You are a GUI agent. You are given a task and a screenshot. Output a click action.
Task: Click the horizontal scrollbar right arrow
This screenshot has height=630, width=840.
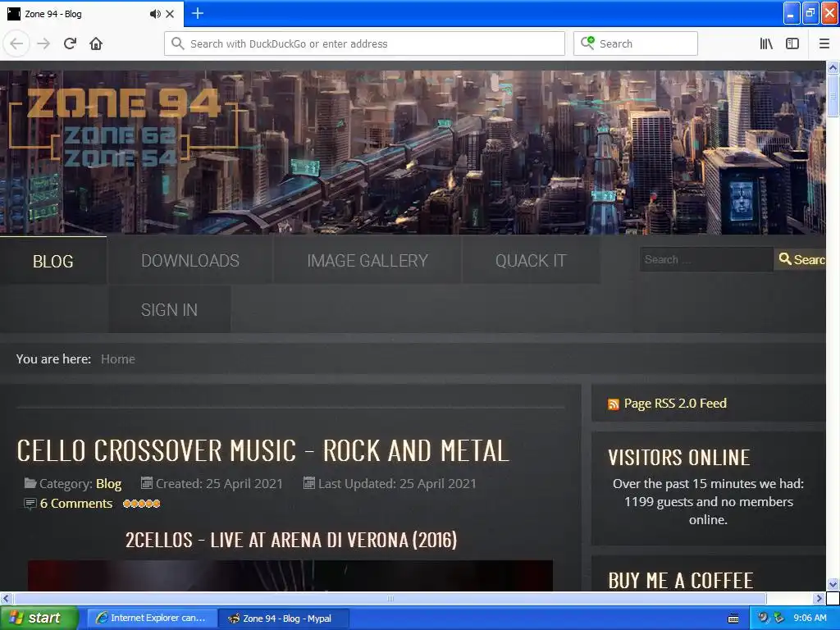(x=819, y=598)
